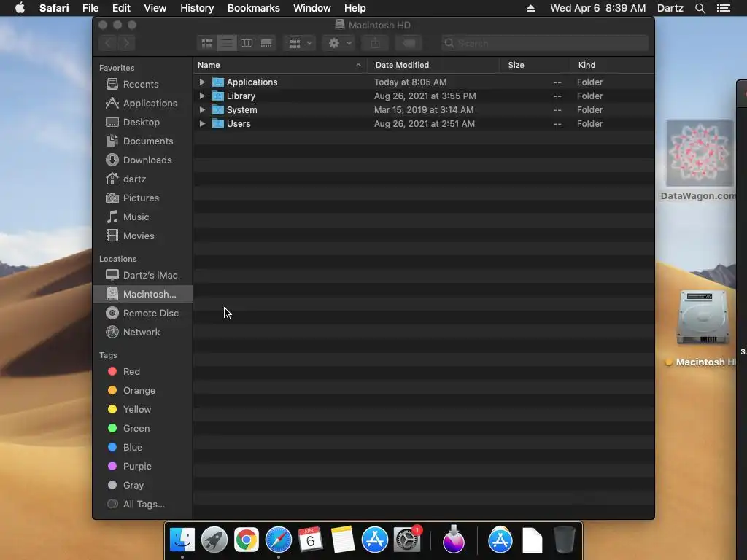Select DataWagon.com desktop image file
This screenshot has height=560, width=747.
pos(700,153)
